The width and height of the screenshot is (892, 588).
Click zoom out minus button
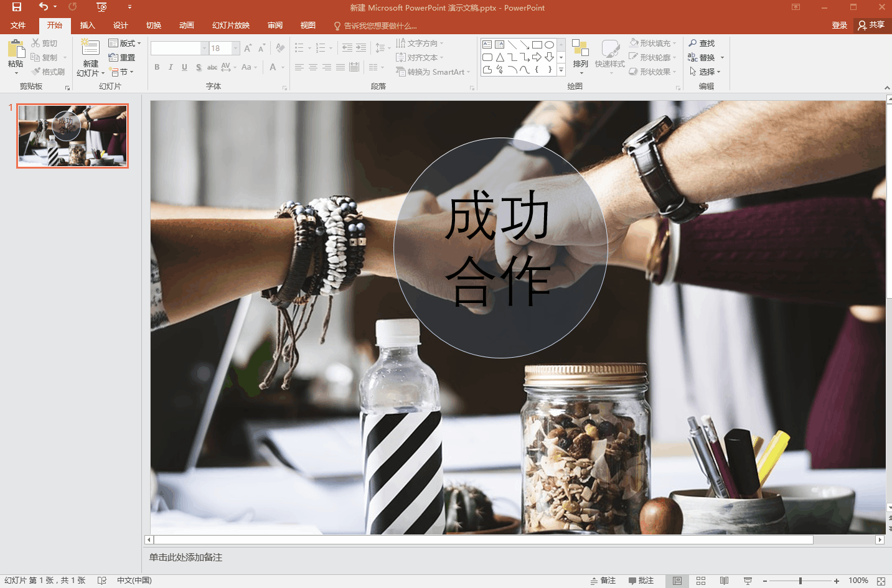pyautogui.click(x=765, y=581)
